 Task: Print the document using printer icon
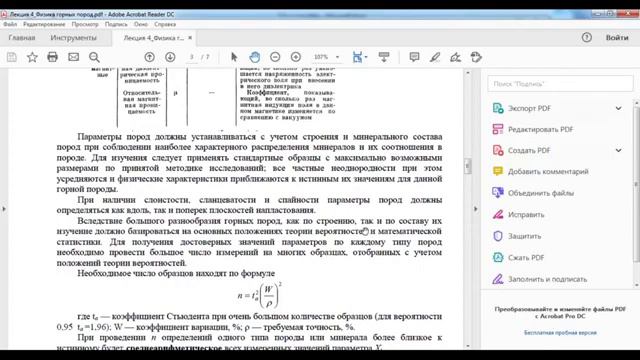[x=53, y=57]
